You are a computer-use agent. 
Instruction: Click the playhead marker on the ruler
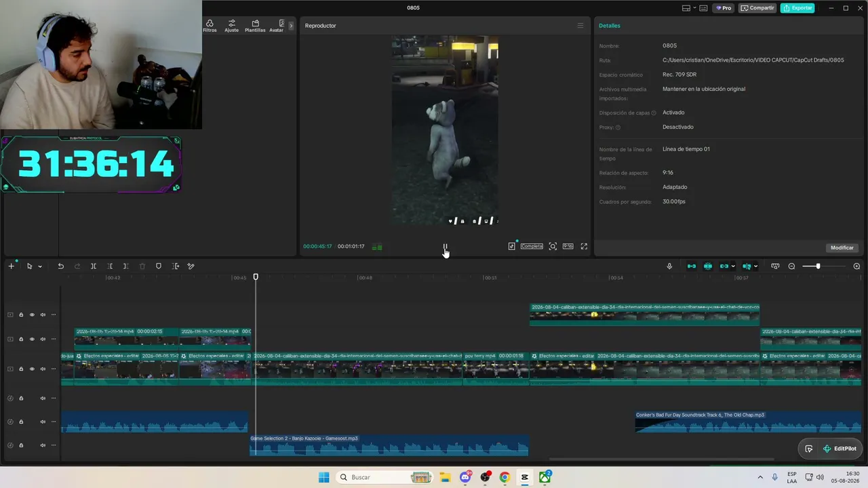click(x=256, y=277)
